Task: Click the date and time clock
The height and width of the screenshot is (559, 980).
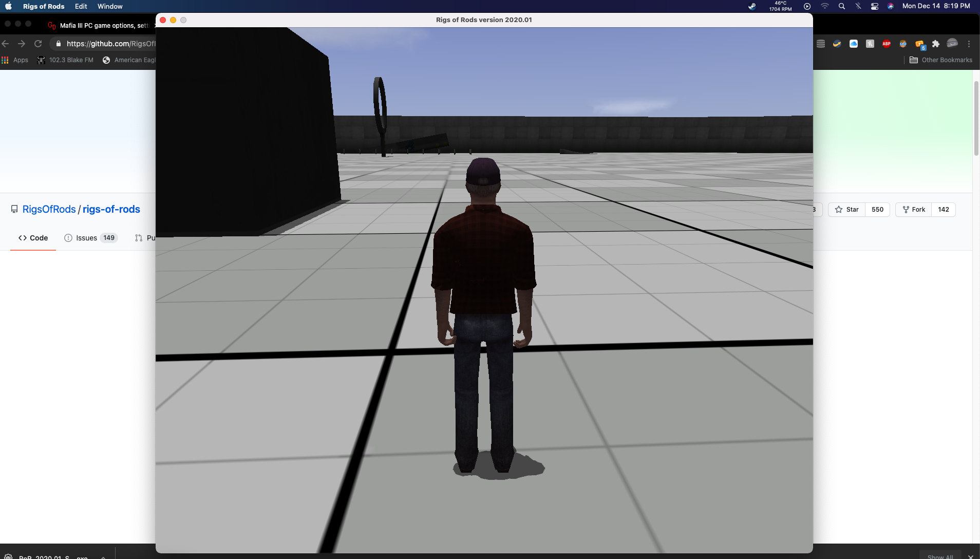Action: 936,6
